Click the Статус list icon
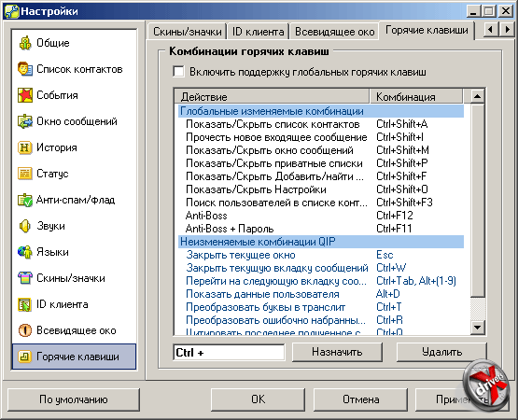The width and height of the screenshot is (518, 420). point(25,174)
